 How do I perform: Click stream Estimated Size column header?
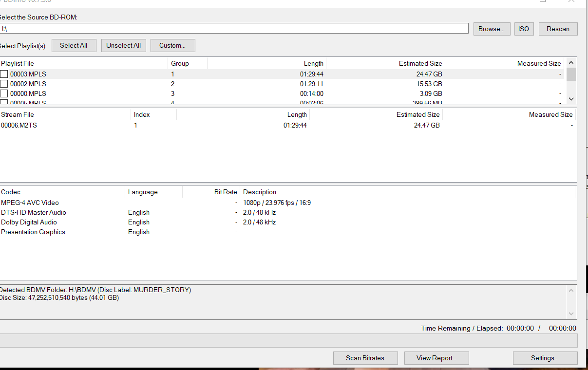tap(376, 114)
